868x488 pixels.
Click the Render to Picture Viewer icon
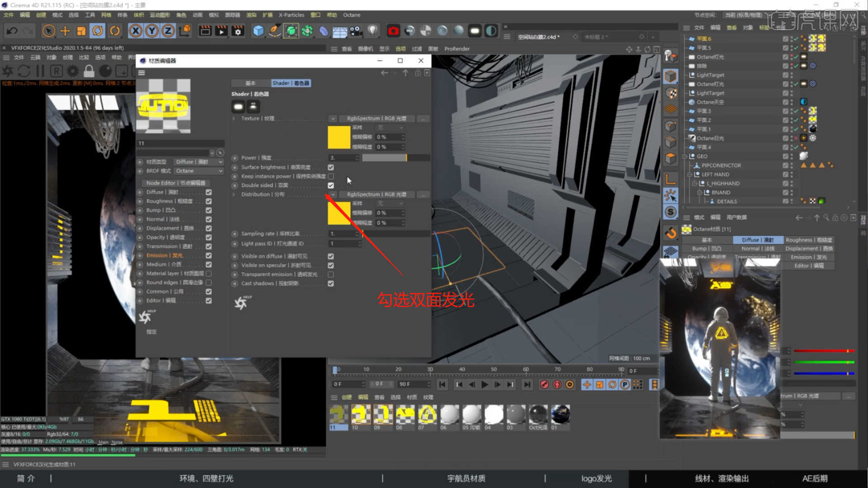[x=221, y=31]
